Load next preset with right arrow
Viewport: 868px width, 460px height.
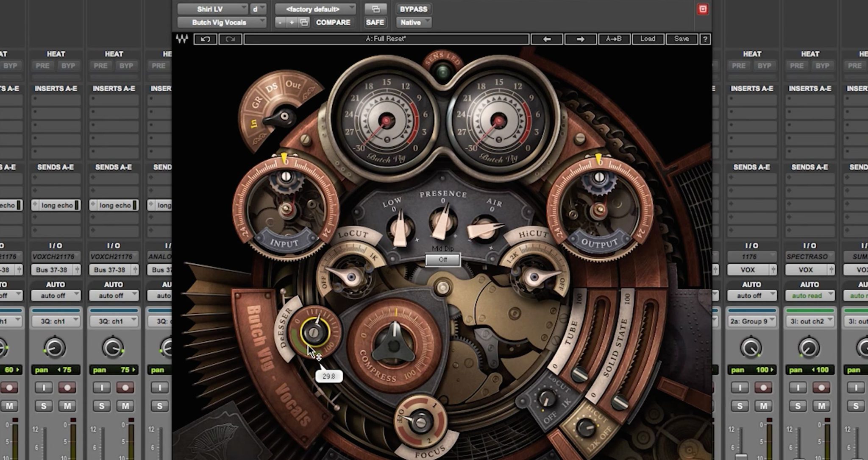tap(580, 39)
